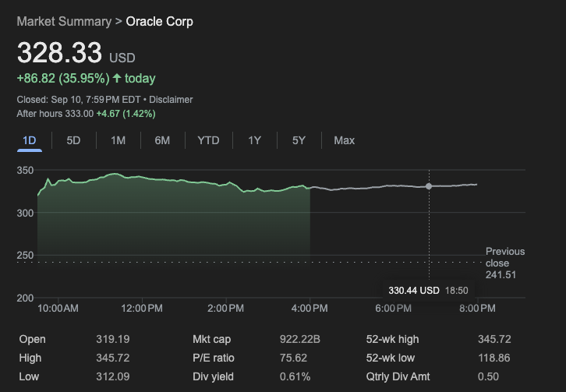Screen dimensions: 566x392
Task: Select the 1D time range tab
Action: coord(30,140)
